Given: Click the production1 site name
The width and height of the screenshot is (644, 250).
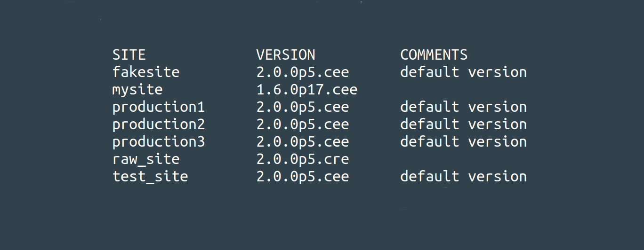Looking at the screenshot, I should point(159,108).
